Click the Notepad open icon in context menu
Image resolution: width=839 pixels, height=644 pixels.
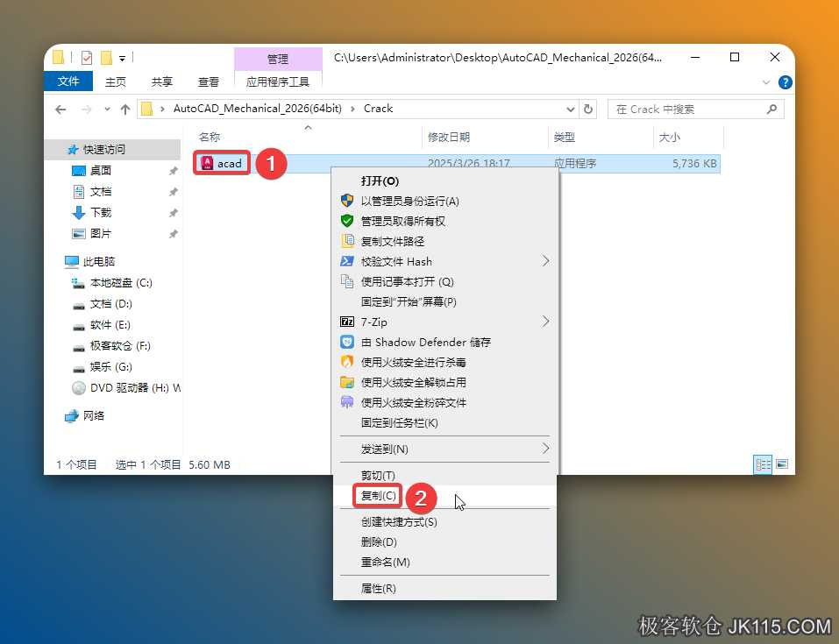pos(347,281)
